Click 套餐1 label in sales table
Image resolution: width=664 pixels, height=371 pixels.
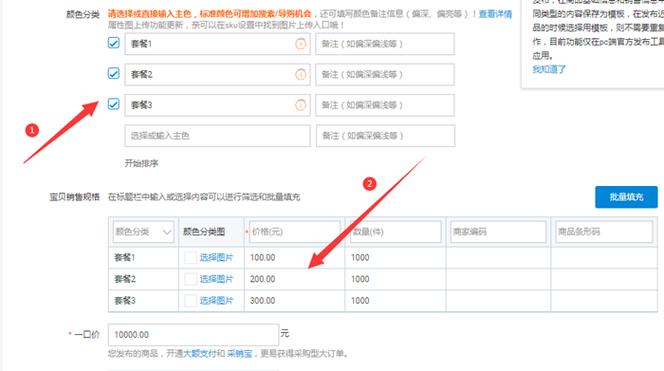click(125, 257)
